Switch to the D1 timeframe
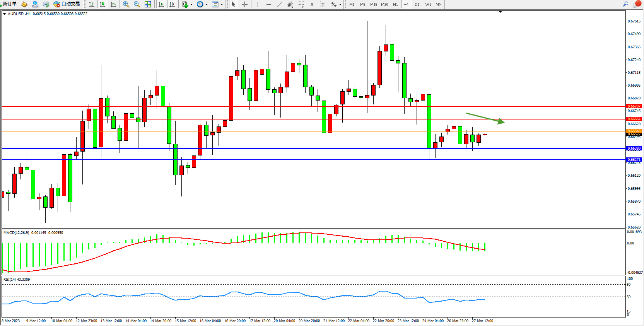This screenshot has height=326, width=644. pos(417,5)
